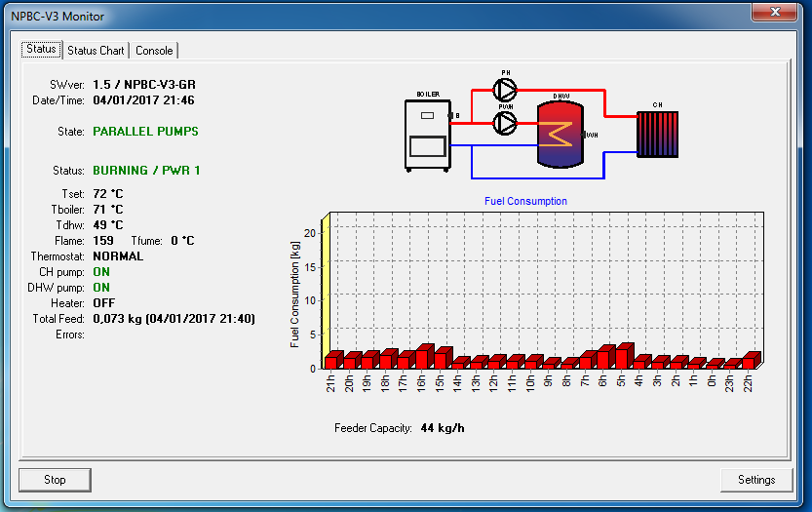Click the PH pump symbol
The image size is (812, 512).
tap(505, 90)
